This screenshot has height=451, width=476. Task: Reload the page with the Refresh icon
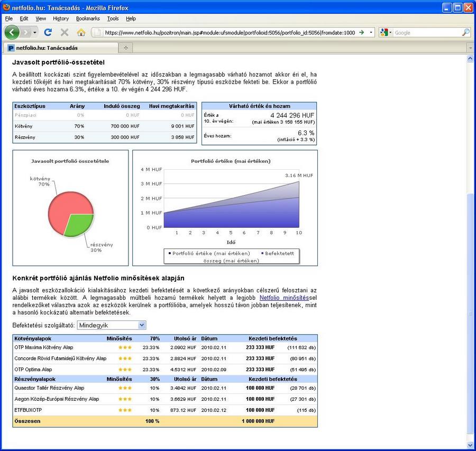(48, 32)
